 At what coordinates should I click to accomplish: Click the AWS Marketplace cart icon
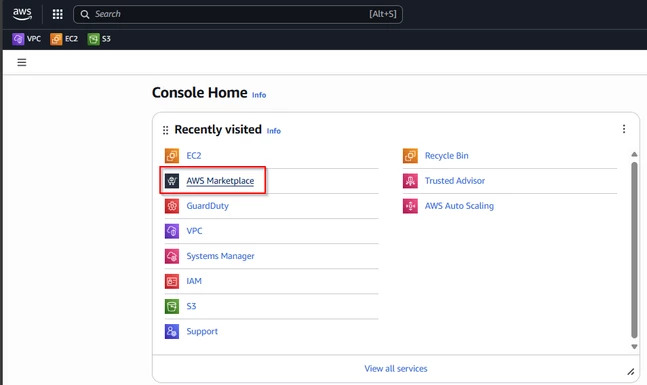coord(172,181)
